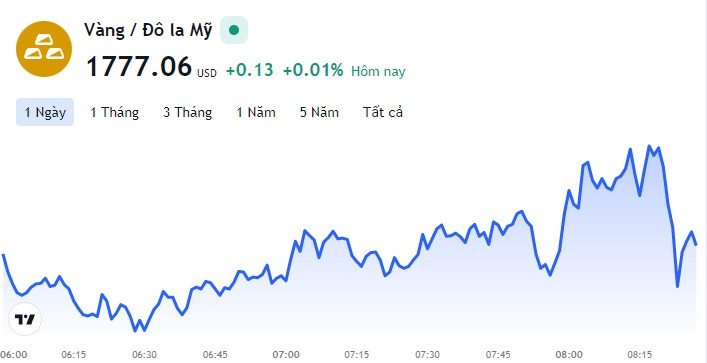The width and height of the screenshot is (707, 363).
Task: Select the 1 Ngày timeframe tab
Action: (x=45, y=112)
